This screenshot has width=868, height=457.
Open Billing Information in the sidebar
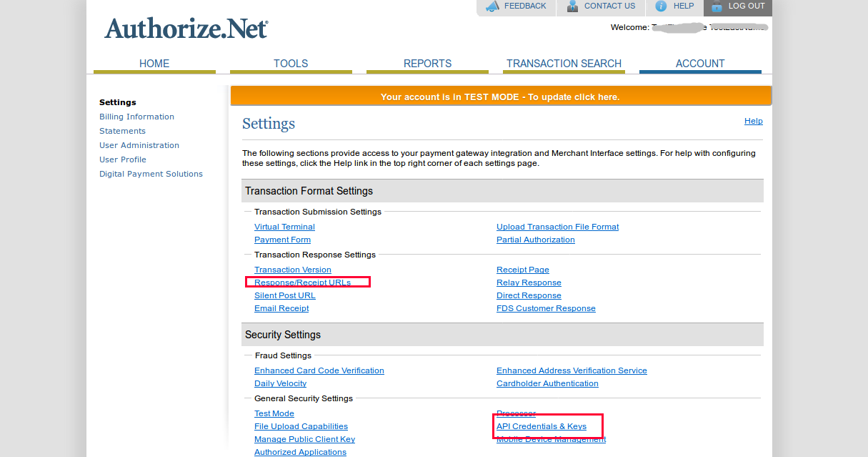(136, 117)
